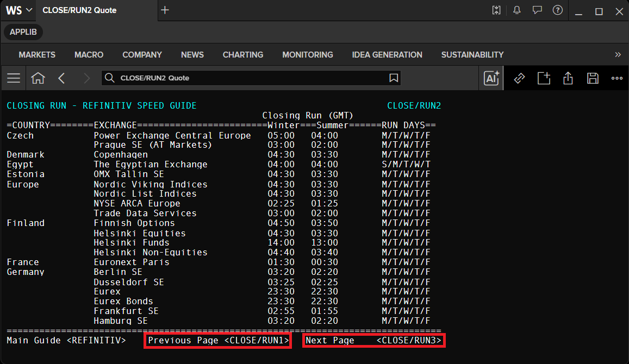This screenshot has width=629, height=364.
Task: Go to Previous Page CLOSE/RUN1
Action: 218,340
